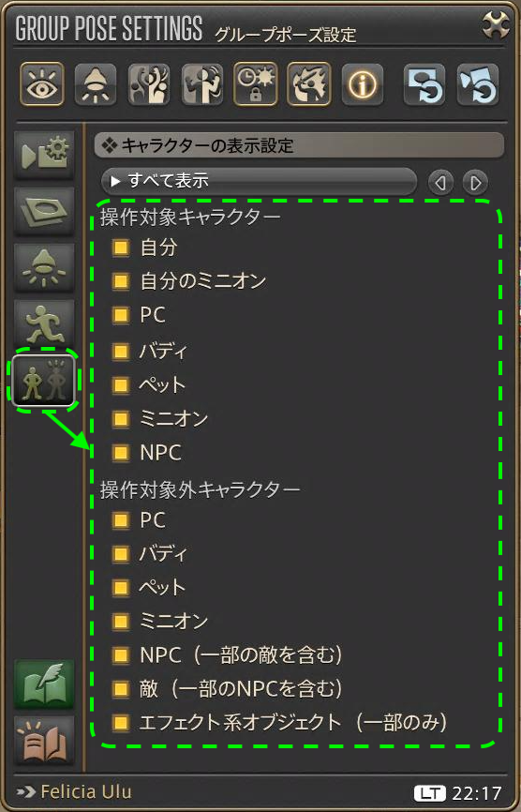This screenshot has width=521, height=812.
Task: Click the second blue reset arrow icon
Action: (x=478, y=84)
